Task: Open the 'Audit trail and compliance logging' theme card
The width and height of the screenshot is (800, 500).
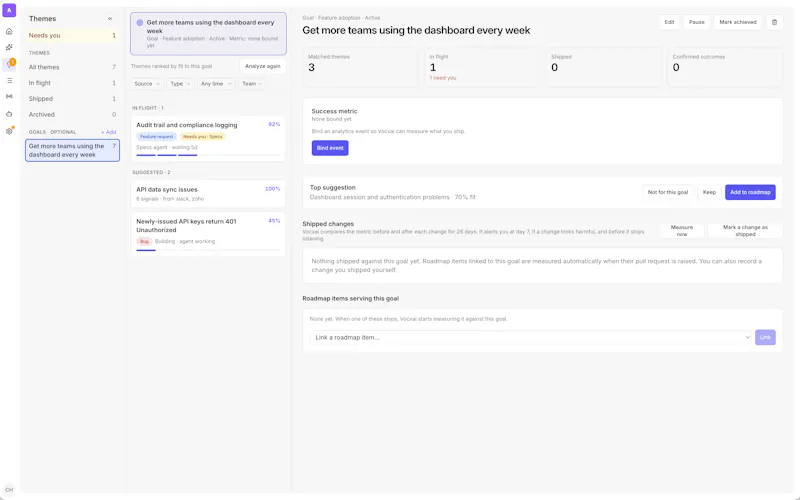Action: 208,138
